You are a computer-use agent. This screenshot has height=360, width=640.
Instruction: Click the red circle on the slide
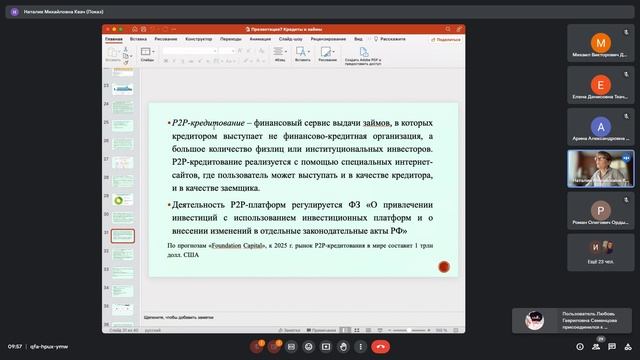click(444, 267)
